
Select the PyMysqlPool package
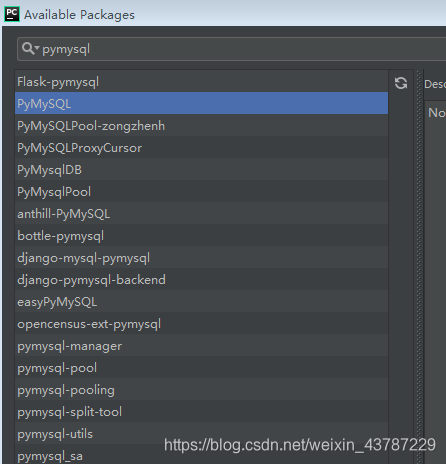201,191
